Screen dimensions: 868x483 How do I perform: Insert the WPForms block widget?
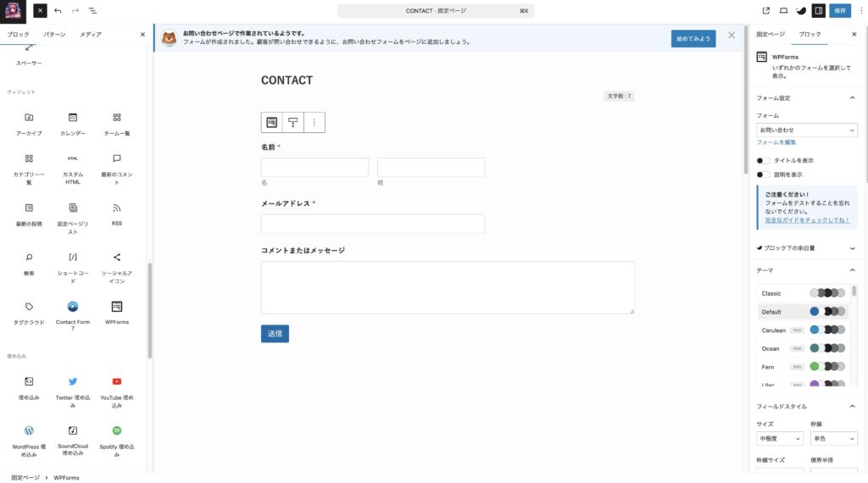coord(117,311)
